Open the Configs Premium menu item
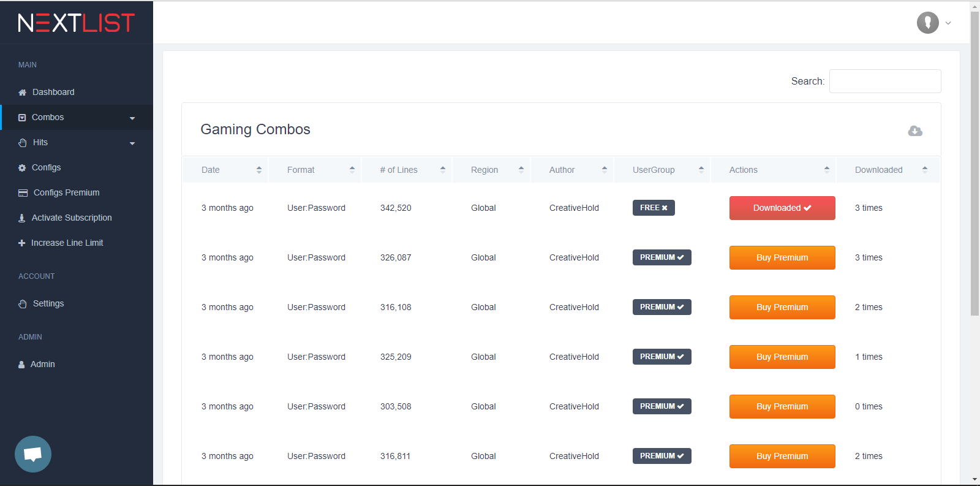980x486 pixels. click(77, 192)
